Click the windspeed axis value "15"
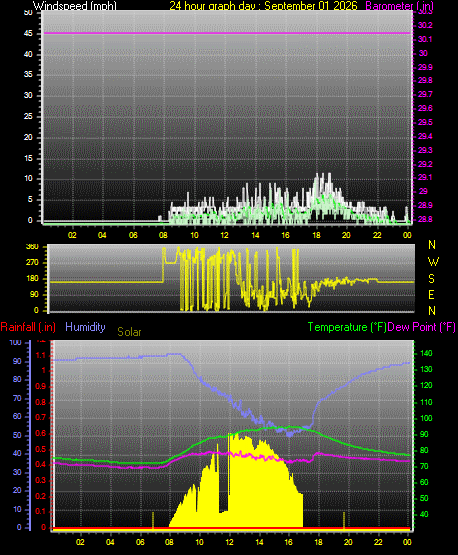 (28, 158)
